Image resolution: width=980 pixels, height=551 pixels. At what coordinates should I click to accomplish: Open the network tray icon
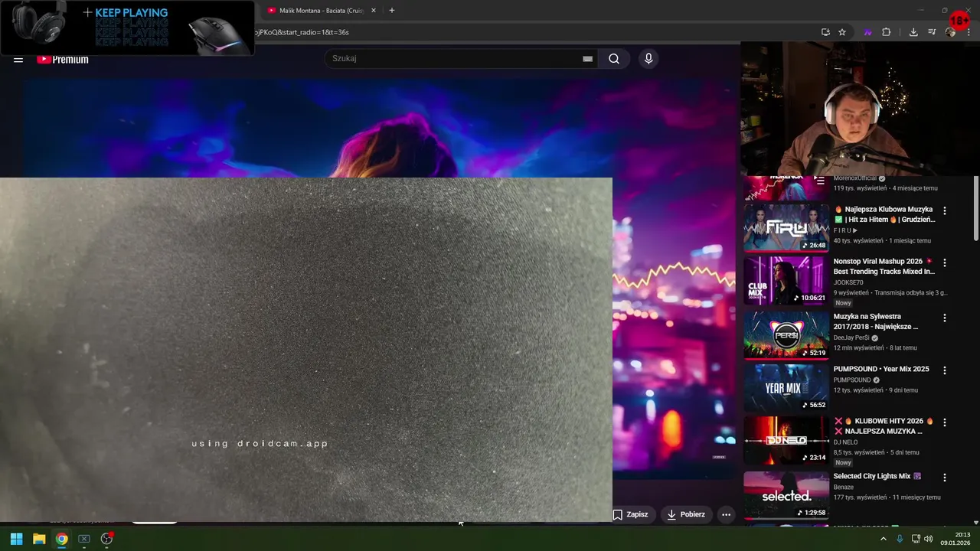pyautogui.click(x=916, y=539)
